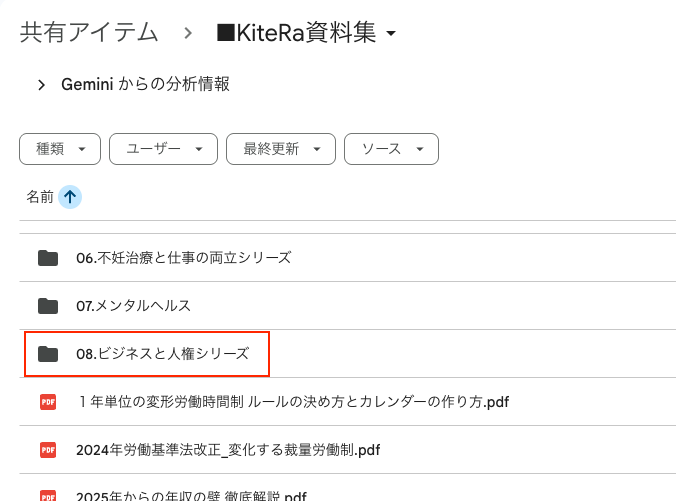Expand the Gemini からの分析情報 section

(42, 85)
